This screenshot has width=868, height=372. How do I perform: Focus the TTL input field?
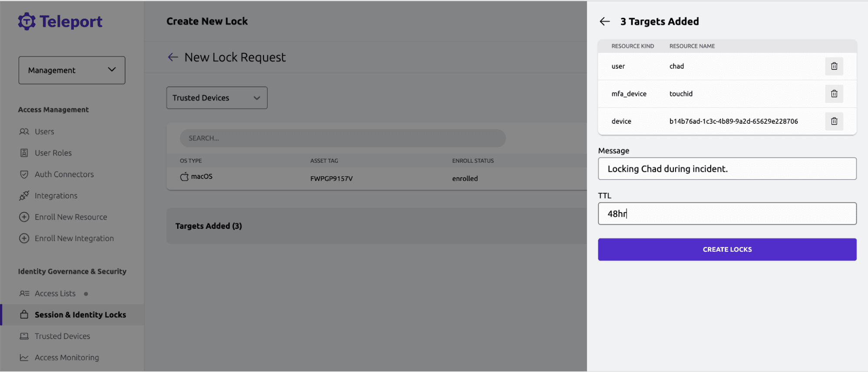726,214
